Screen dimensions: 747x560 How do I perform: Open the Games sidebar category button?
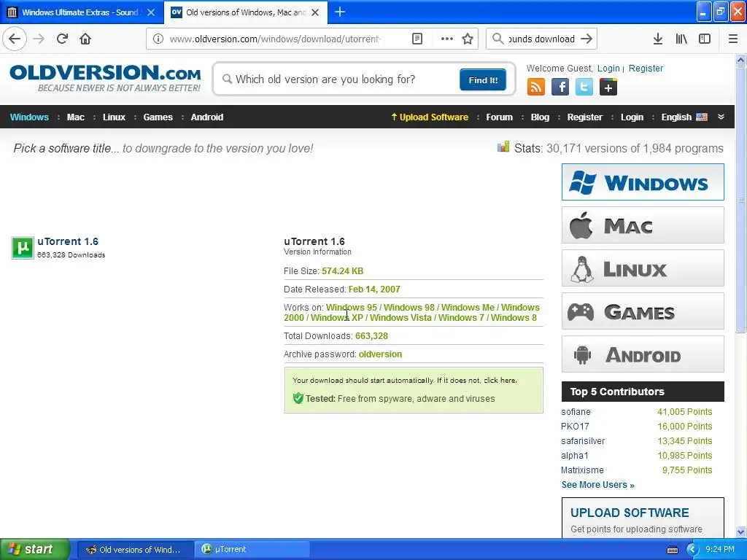(643, 311)
